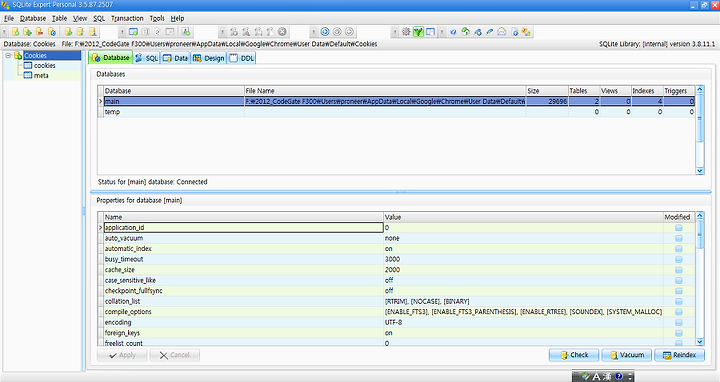Viewport: 720px width, 382px height.
Task: Click the language bar help icon
Action: [618, 377]
